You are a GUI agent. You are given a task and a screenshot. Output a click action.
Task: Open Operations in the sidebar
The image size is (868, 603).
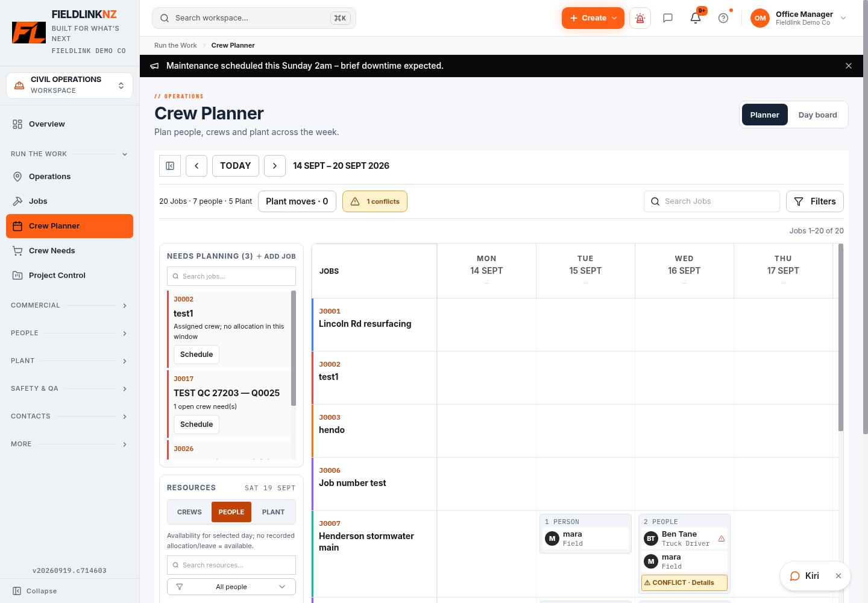[x=69, y=176]
